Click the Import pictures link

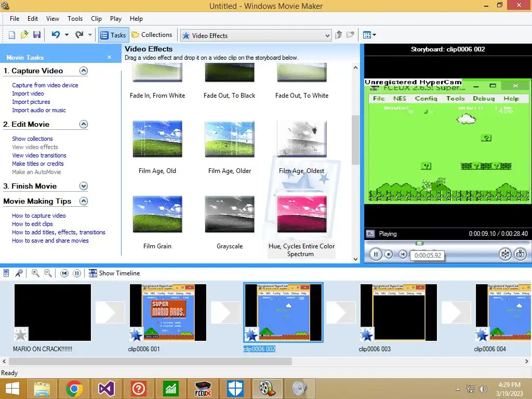[31, 102]
